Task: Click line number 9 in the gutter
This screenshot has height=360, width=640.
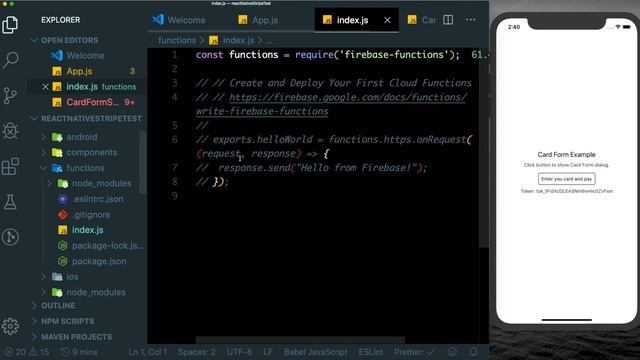Action: 175,196
